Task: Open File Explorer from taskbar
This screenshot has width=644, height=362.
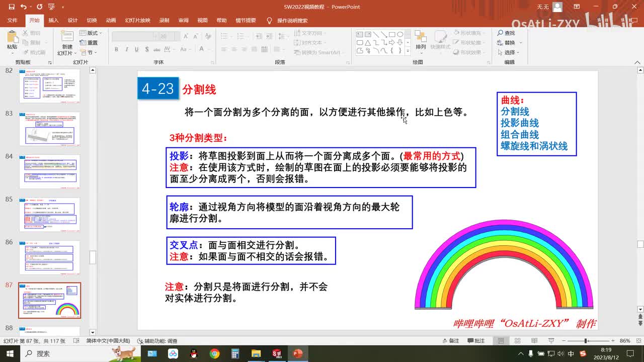Action: pyautogui.click(x=256, y=353)
